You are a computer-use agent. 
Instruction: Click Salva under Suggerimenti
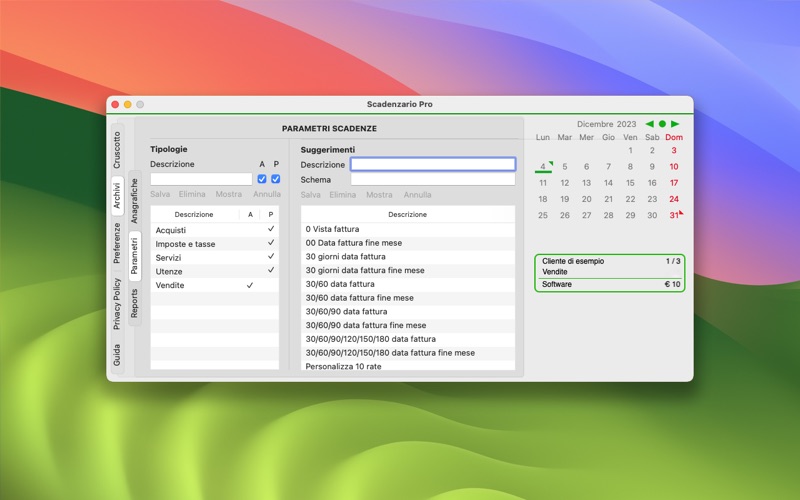click(310, 195)
